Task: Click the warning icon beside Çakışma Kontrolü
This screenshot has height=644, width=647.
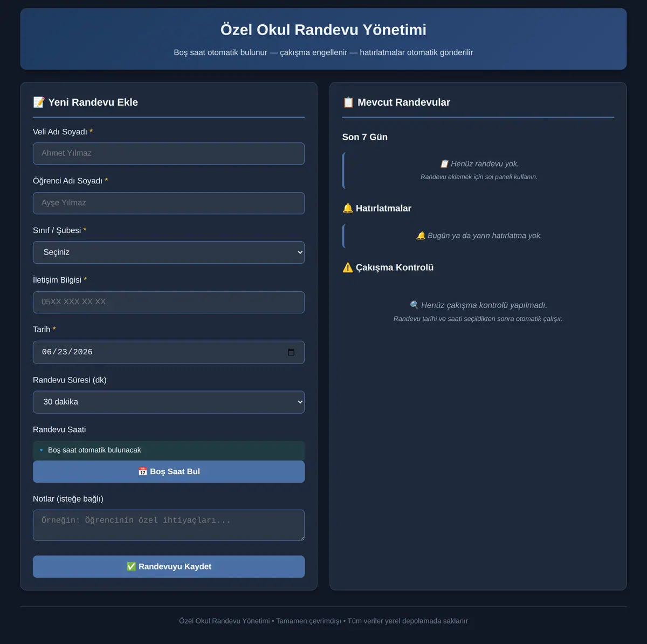Action: [x=348, y=268]
